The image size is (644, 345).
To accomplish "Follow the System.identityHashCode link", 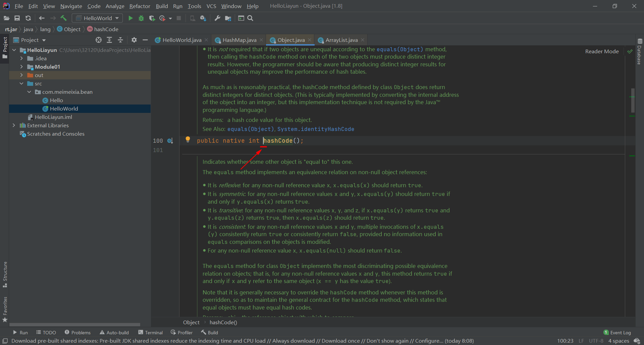I will (316, 129).
